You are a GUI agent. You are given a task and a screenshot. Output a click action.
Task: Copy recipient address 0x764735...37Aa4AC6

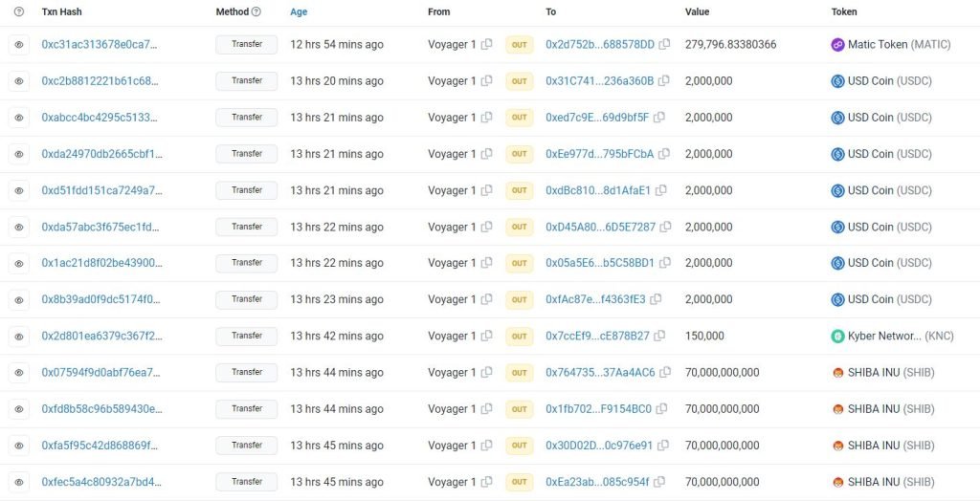pyautogui.click(x=665, y=372)
